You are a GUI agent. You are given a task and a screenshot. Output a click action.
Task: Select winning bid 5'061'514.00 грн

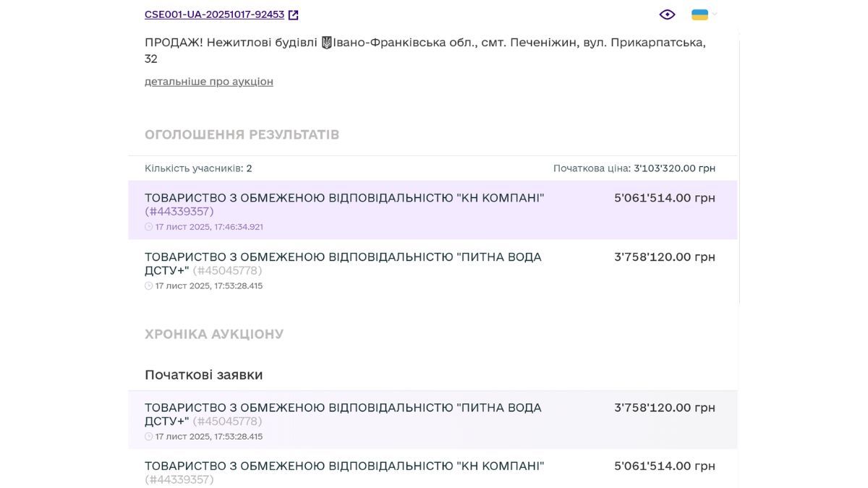point(664,197)
